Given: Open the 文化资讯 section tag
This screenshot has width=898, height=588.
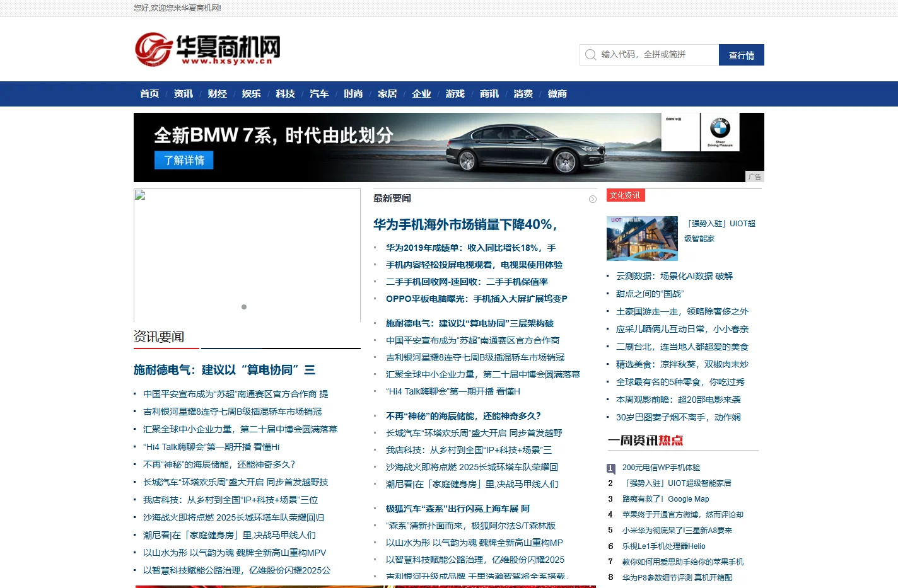Looking at the screenshot, I should click(x=626, y=195).
